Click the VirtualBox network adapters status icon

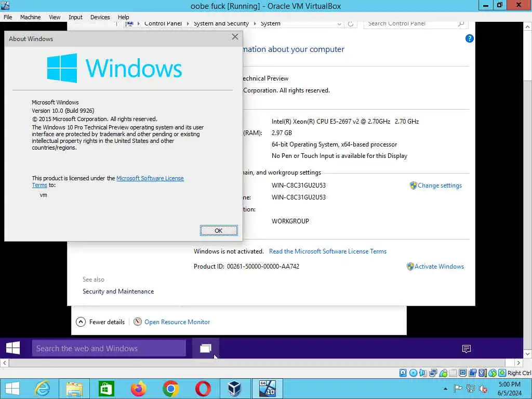[x=433, y=373]
